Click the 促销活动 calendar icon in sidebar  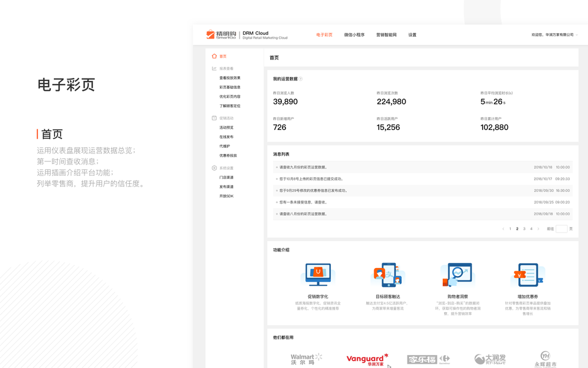tap(214, 118)
